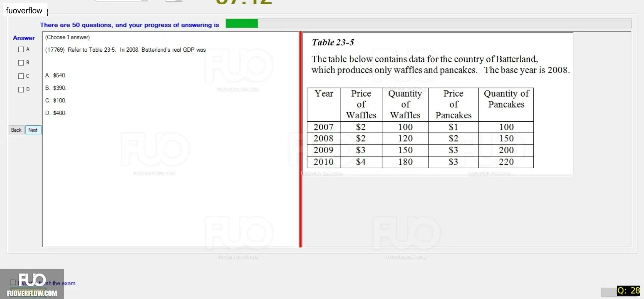The height and width of the screenshot is (299, 644).
Task: Click pancake quantity 220 for 2010
Action: coord(506,162)
